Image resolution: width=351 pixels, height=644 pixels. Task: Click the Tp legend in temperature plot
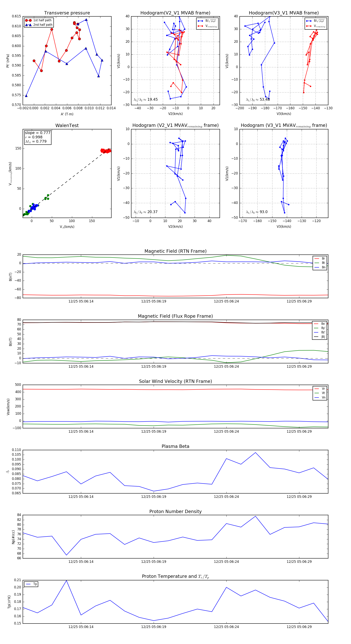pyautogui.click(x=31, y=584)
